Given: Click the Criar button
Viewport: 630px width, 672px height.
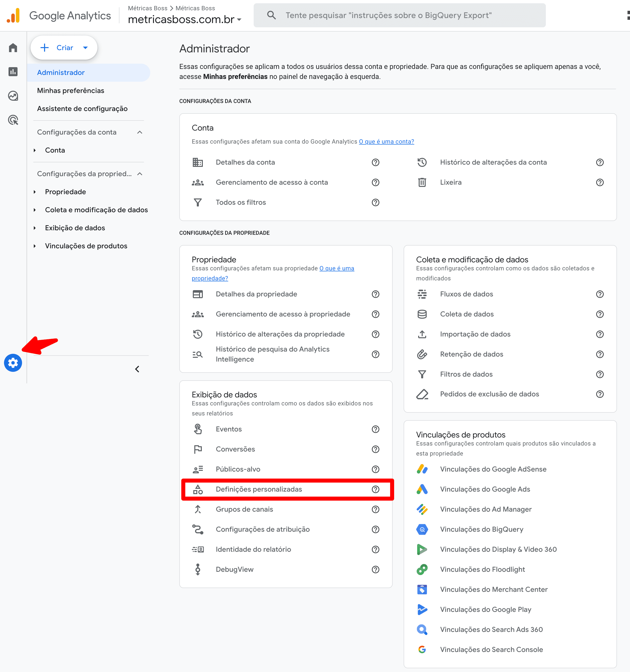Looking at the screenshot, I should click(64, 47).
